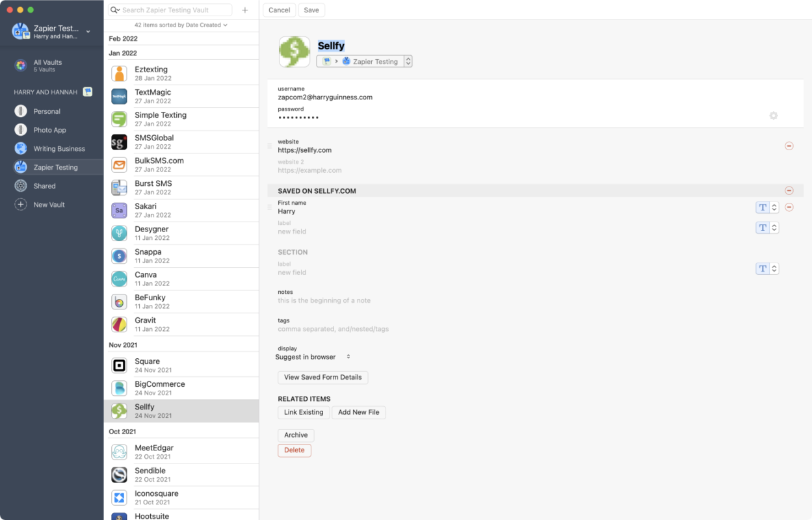Click the TextMagic logo icon
The width and height of the screenshot is (812, 520).
tap(119, 96)
